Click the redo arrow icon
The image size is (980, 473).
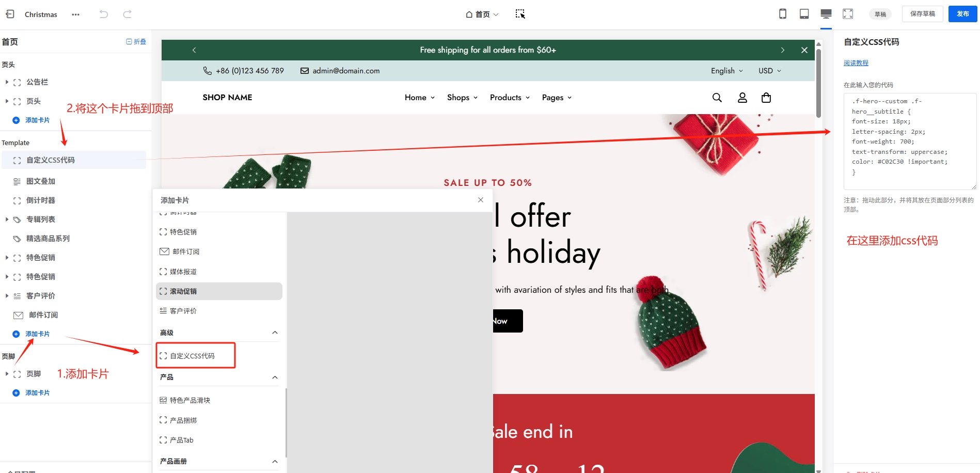[x=127, y=14]
